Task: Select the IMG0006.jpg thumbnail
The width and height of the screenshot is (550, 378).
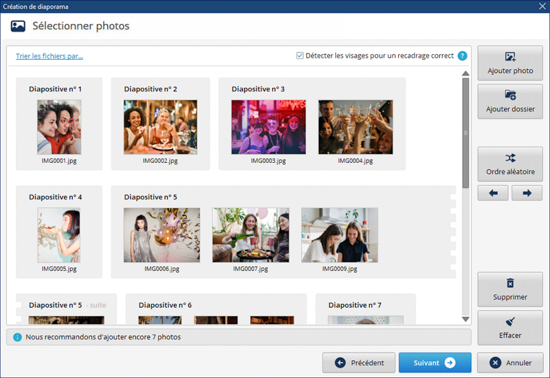Action: click(162, 235)
